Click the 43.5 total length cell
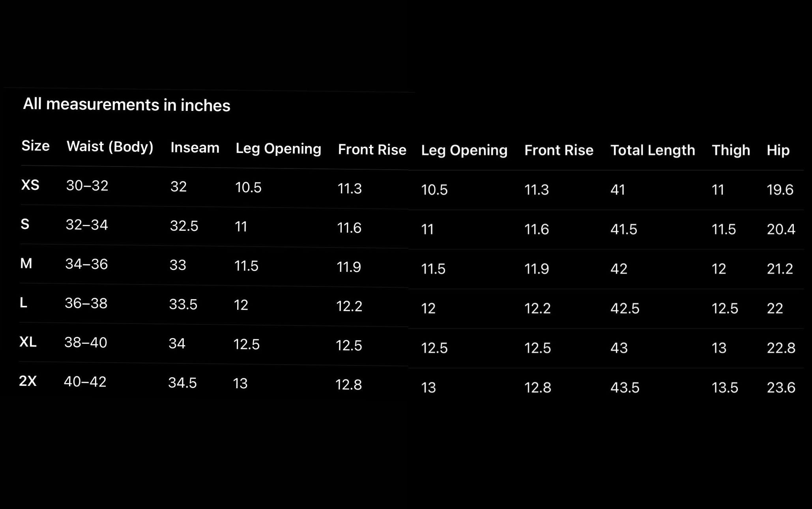This screenshot has width=812, height=509. [625, 387]
